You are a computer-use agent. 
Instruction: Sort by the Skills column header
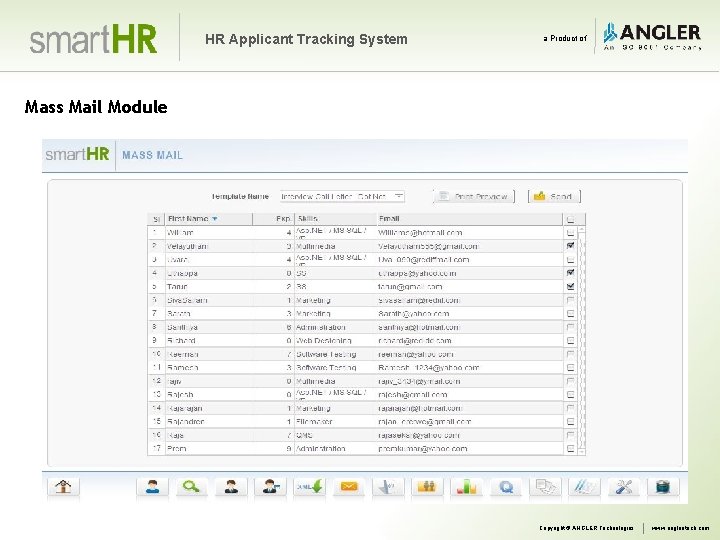[335, 219]
